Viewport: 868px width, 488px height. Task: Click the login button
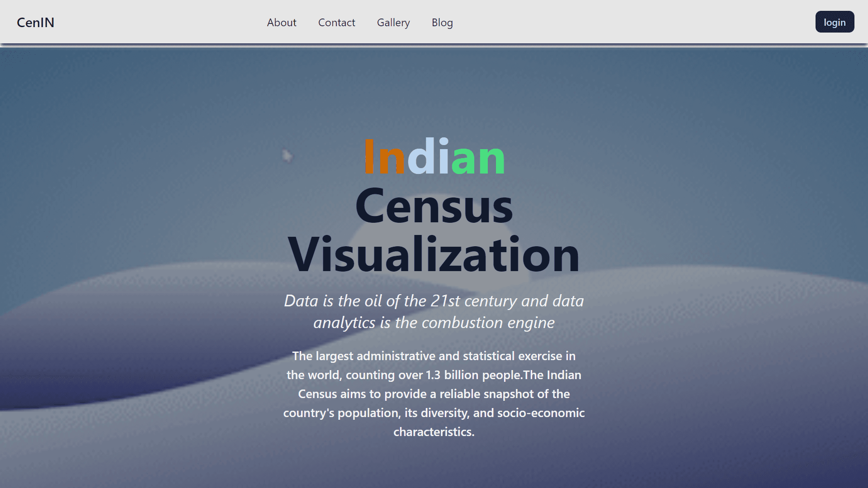[835, 22]
